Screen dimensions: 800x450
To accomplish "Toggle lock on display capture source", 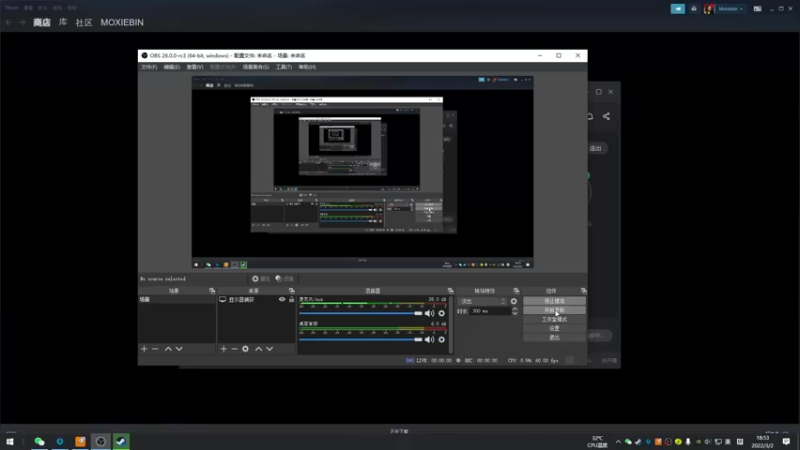I will pos(291,299).
